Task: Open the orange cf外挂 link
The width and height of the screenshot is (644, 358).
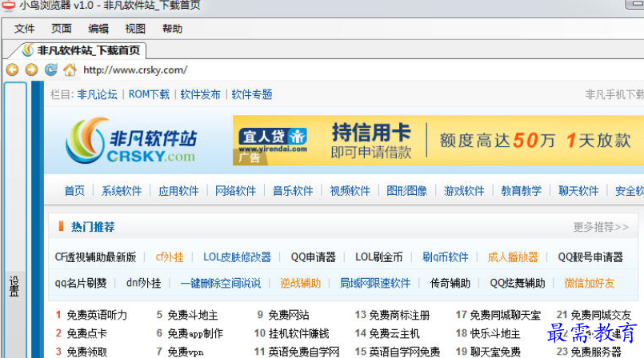Action: pos(170,257)
